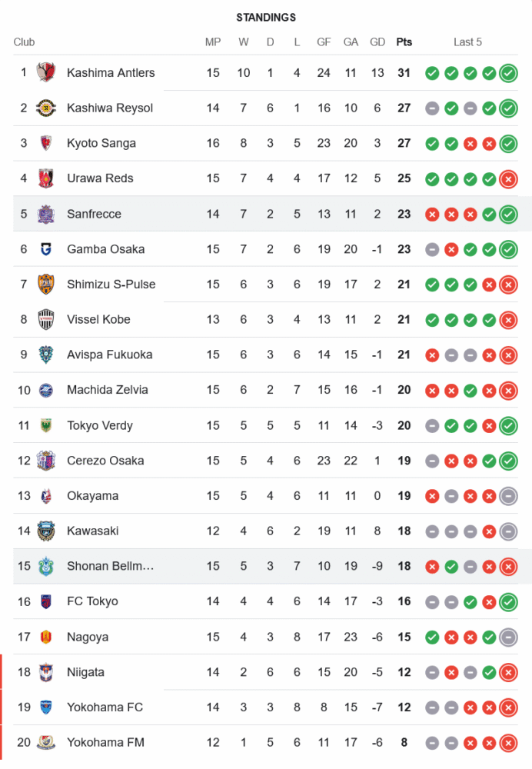Click the Kashima Antlers club crest
The width and height of the screenshot is (532, 769).
click(46, 73)
